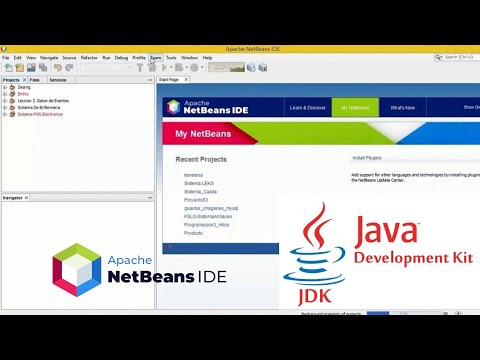
Task: Select the Sistema POS Electronico project icon
Action: (x=12, y=114)
